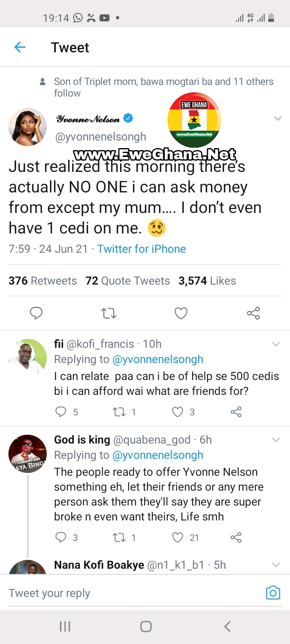Viewport: 290px width, 644px height.
Task: Tap the Tweet your reply field
Action: click(x=121, y=593)
